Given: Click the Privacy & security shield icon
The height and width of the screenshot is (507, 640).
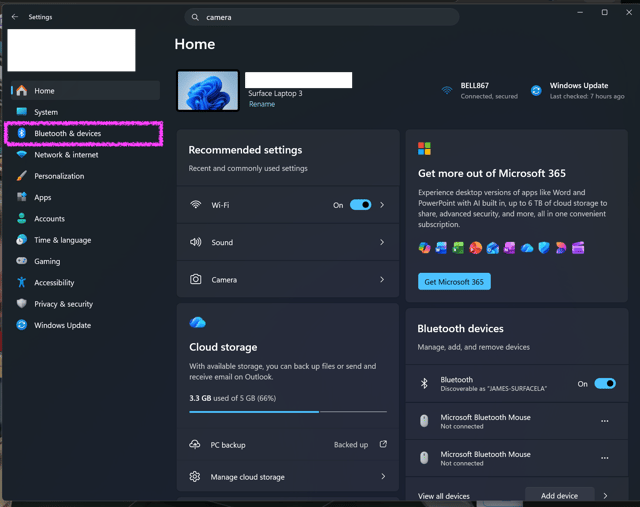Looking at the screenshot, I should click(22, 304).
